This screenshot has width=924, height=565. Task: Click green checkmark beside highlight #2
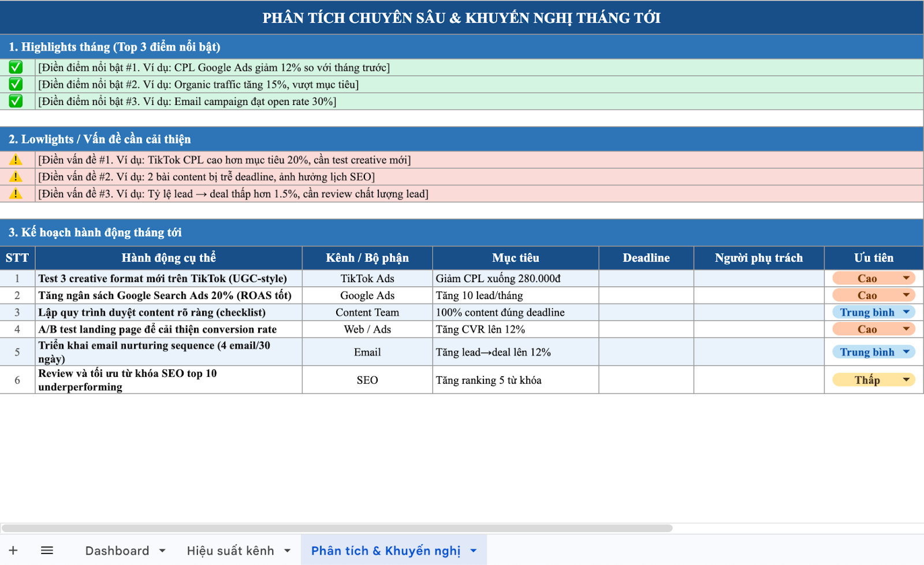[x=16, y=84]
